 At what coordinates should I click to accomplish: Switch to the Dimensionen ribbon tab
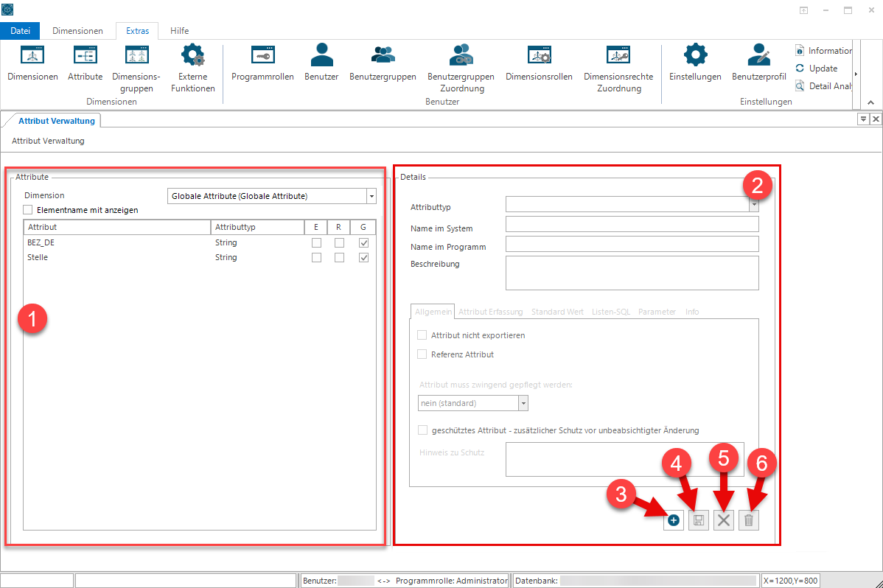(x=77, y=30)
